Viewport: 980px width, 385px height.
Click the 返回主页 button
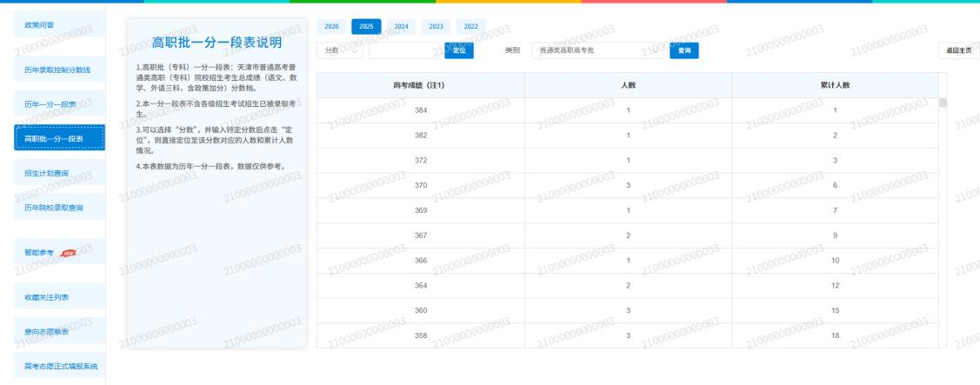[x=959, y=50]
